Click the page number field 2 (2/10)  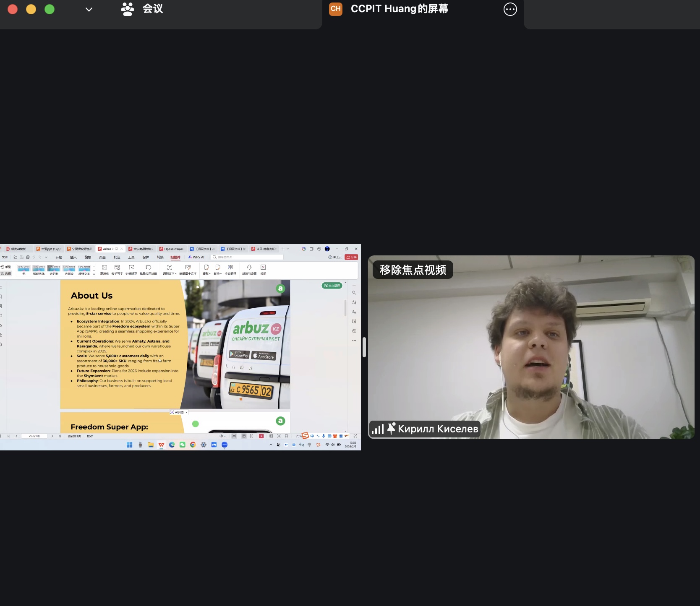coord(34,436)
